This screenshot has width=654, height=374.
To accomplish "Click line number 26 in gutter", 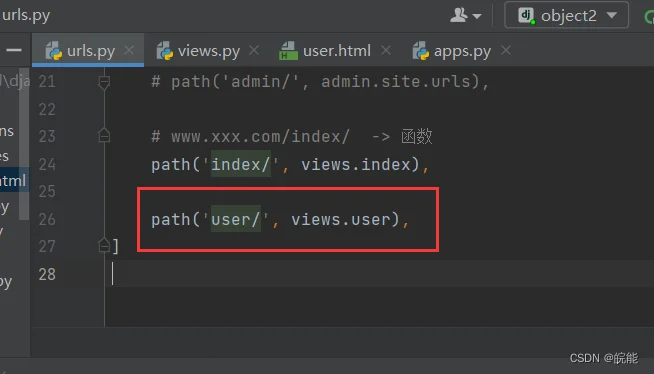I will tap(47, 219).
